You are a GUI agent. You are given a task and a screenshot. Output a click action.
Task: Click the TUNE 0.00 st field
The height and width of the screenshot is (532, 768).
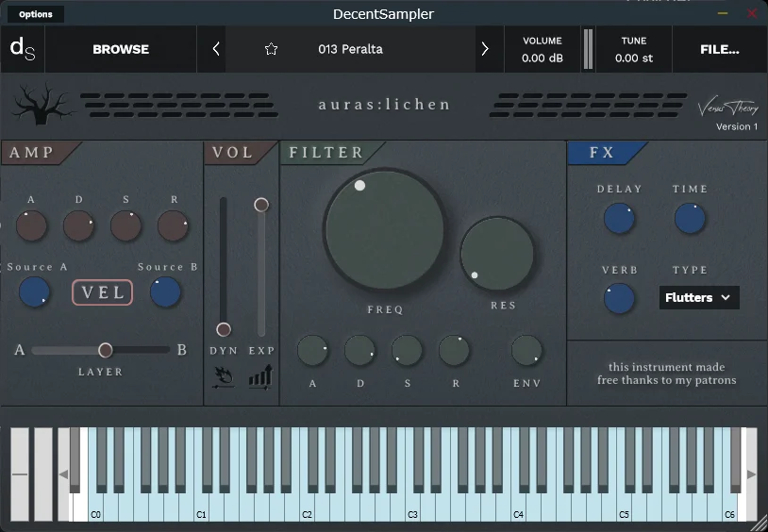point(634,49)
